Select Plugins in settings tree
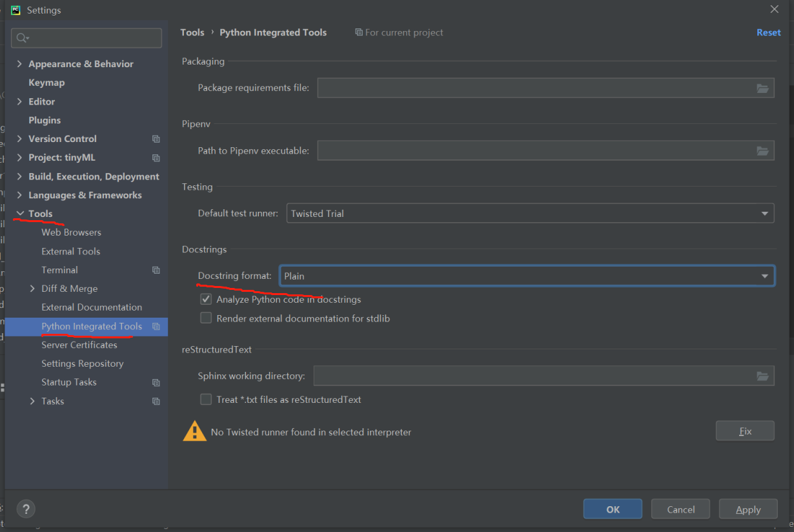Viewport: 794px width, 532px height. (x=45, y=120)
